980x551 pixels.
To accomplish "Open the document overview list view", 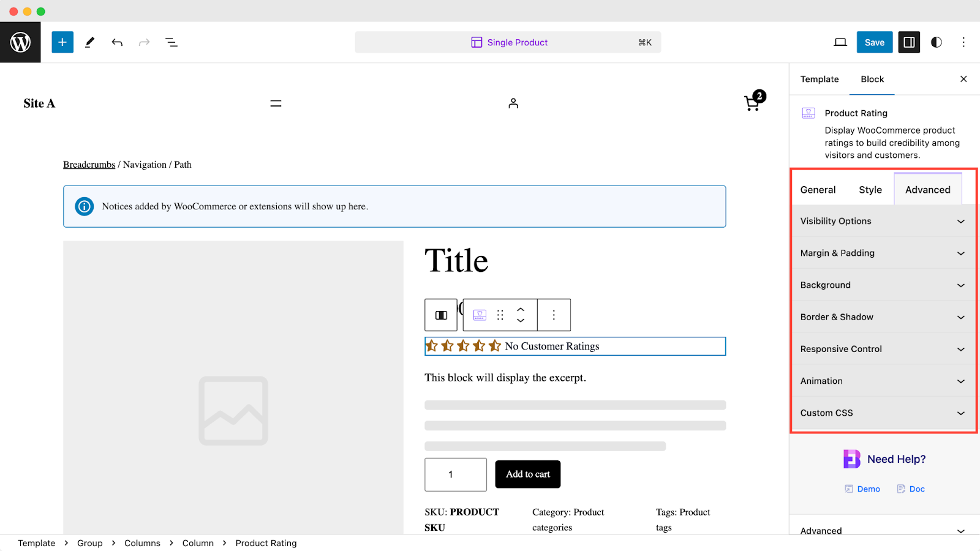I will (x=171, y=42).
